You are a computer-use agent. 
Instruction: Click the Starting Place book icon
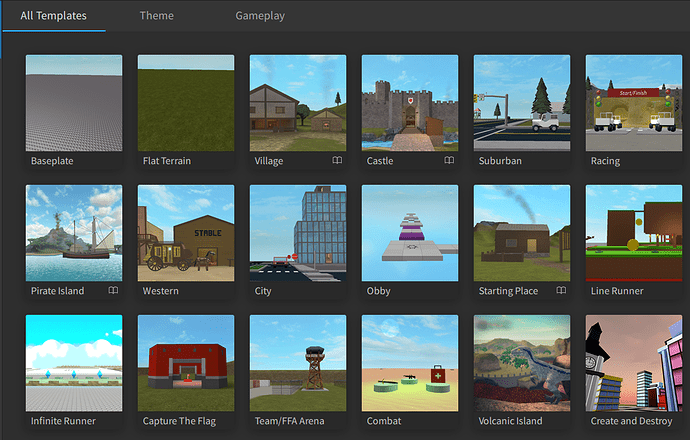pos(561,290)
